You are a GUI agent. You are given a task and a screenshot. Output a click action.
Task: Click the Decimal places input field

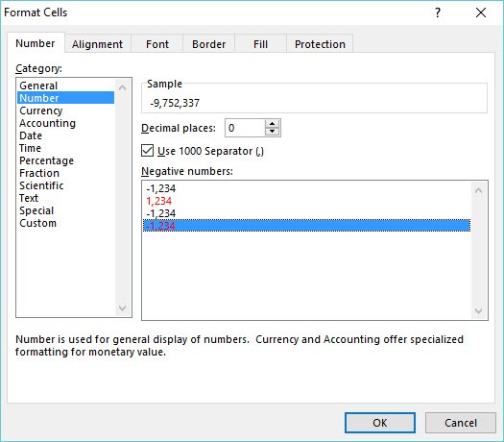(x=245, y=128)
